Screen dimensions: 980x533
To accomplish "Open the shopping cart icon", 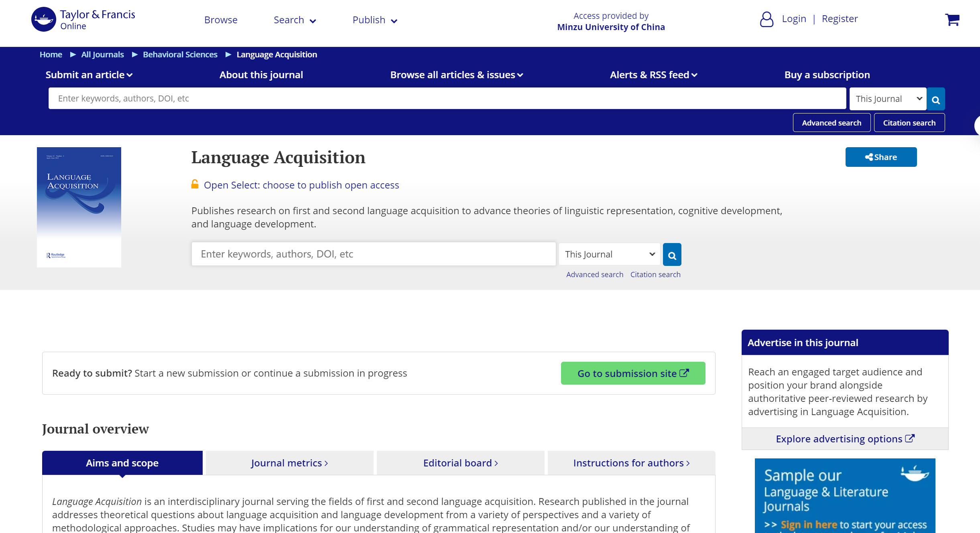I will point(952,19).
